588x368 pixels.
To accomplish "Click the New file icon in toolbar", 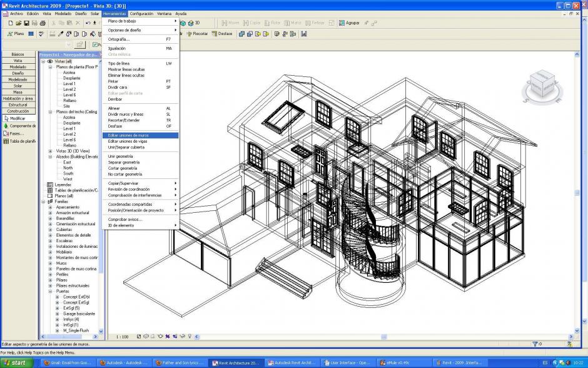I will coord(11,23).
